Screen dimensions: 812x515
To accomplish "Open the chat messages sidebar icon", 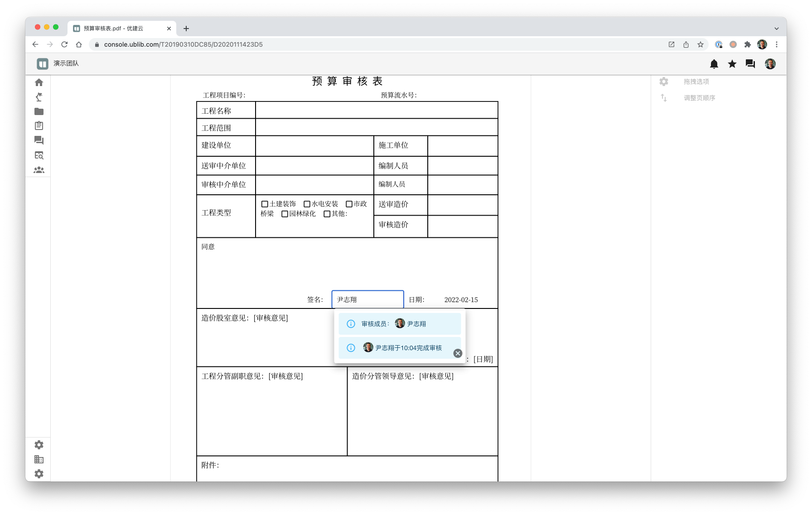I will 39,140.
